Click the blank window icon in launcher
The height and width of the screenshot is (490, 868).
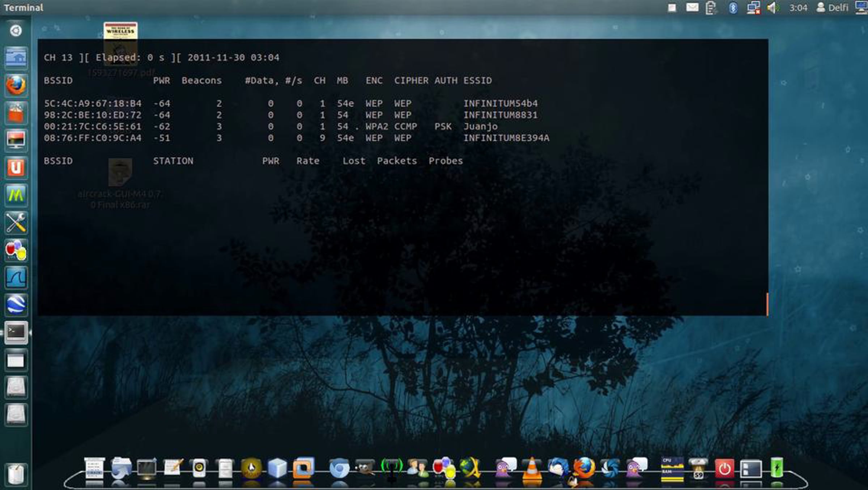(16, 360)
